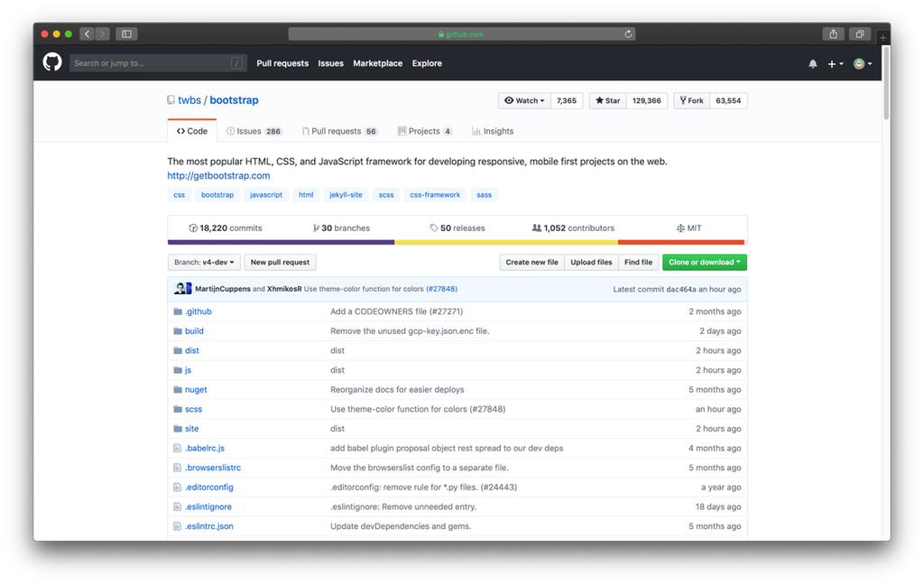Show all tabs in Safari
Viewport: 924px width, 585px height.
pyautogui.click(x=860, y=34)
